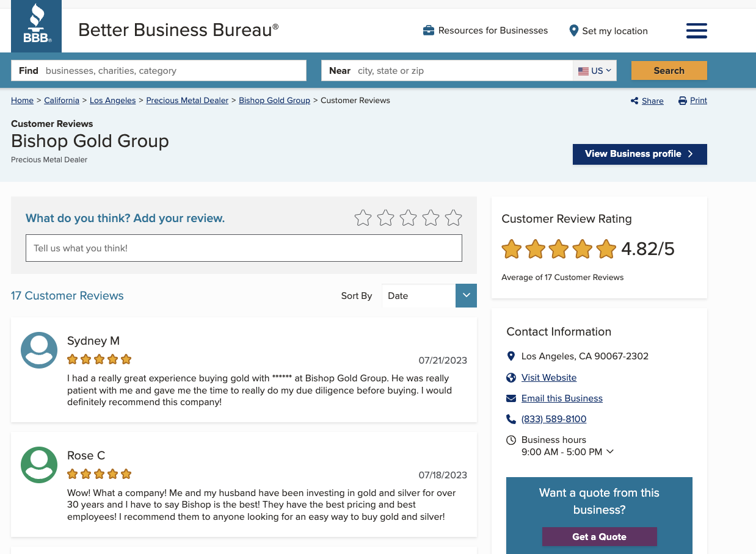The width and height of the screenshot is (756, 554).
Task: Click View Business profile button
Action: coord(640,154)
